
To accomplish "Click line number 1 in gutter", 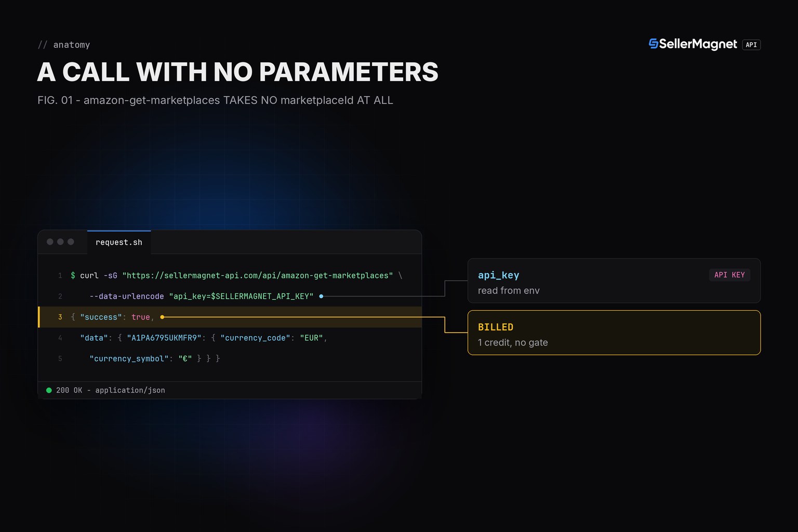I will tap(60, 275).
